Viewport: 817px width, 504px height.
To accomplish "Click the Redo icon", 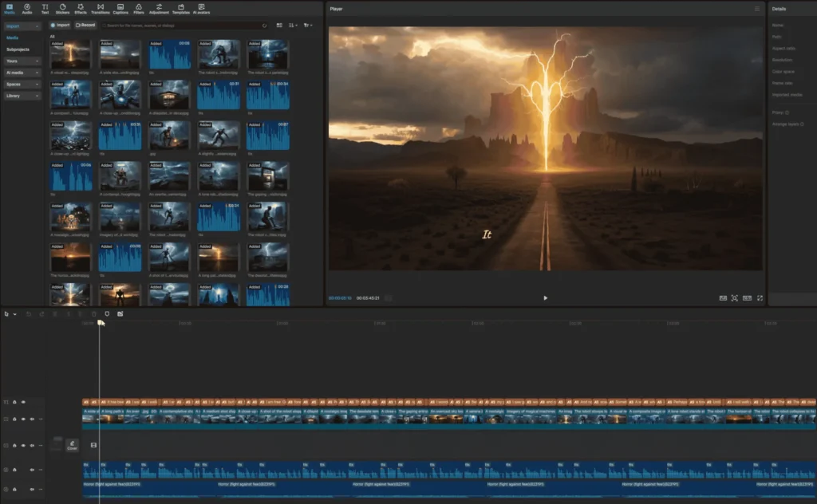I will 41,314.
